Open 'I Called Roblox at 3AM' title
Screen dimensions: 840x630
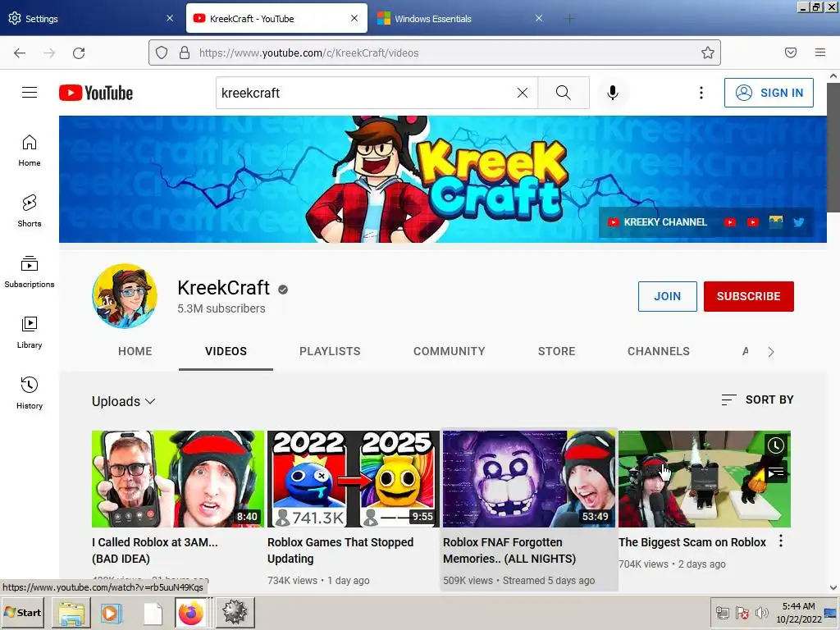click(155, 550)
